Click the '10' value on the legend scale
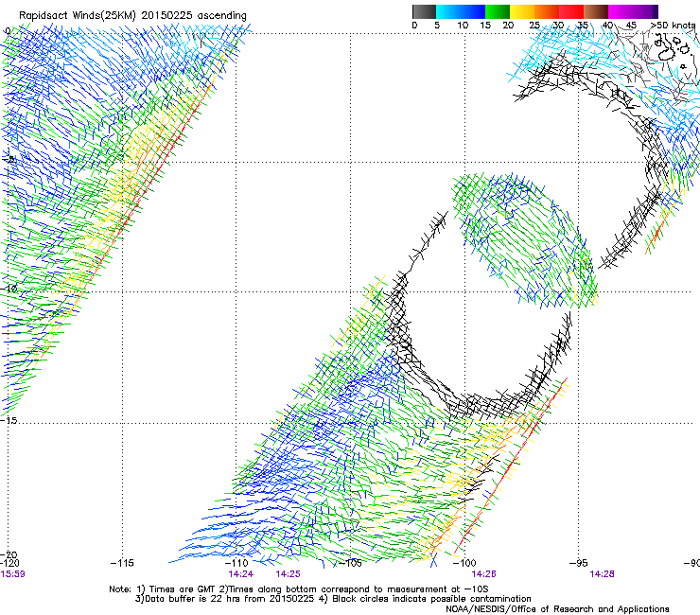The image size is (700, 615). pos(463,25)
